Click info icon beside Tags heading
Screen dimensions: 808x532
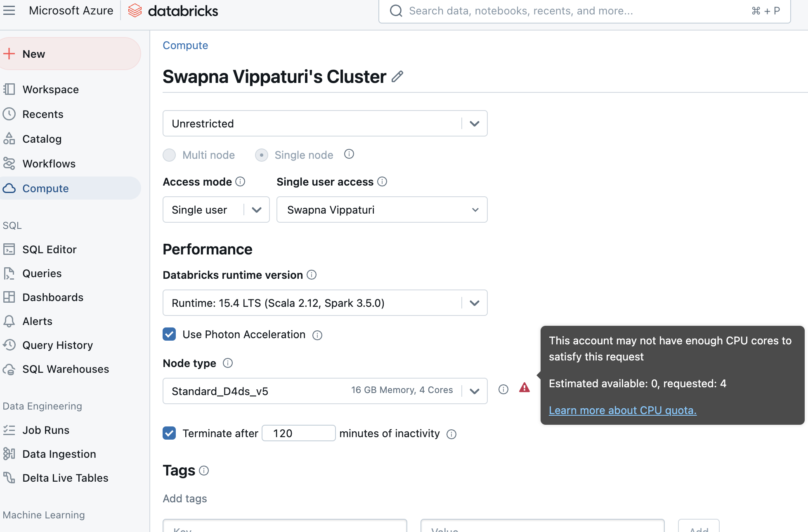204,471
